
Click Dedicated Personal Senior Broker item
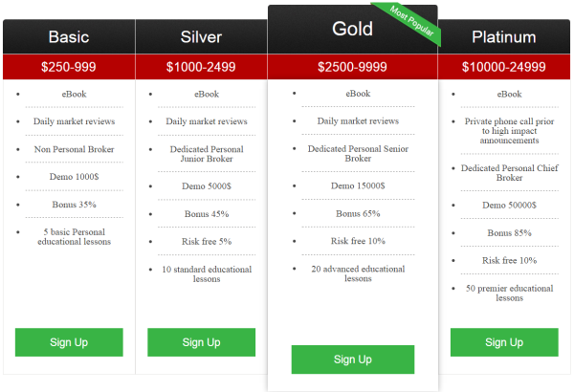[x=358, y=154]
